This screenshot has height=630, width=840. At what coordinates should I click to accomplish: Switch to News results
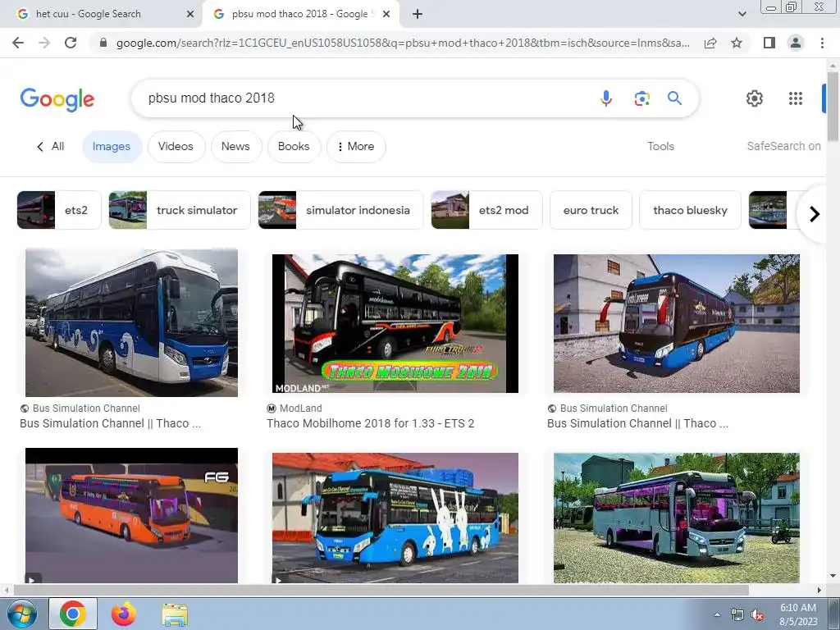click(235, 146)
